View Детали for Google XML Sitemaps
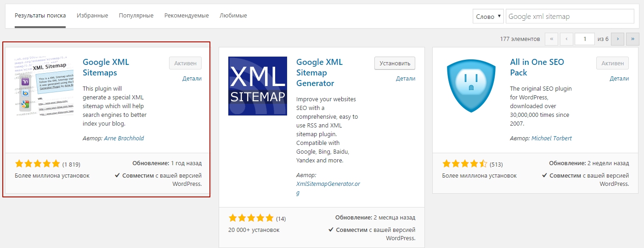 click(192, 78)
